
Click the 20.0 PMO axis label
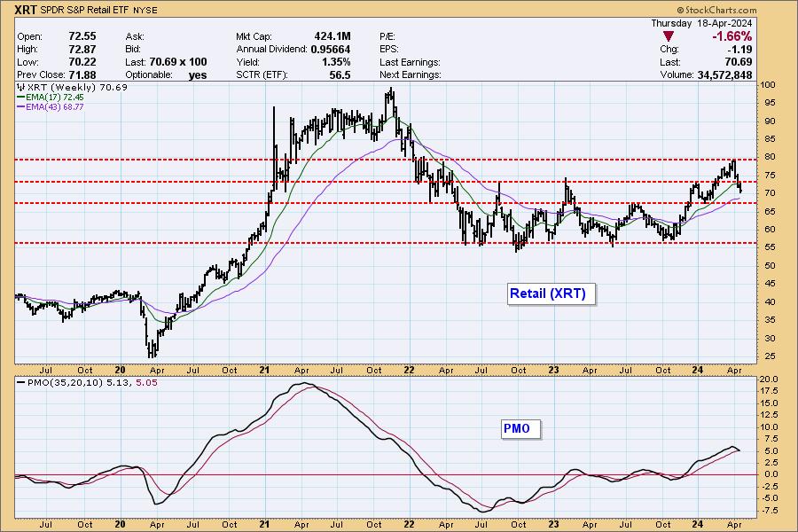click(x=769, y=379)
